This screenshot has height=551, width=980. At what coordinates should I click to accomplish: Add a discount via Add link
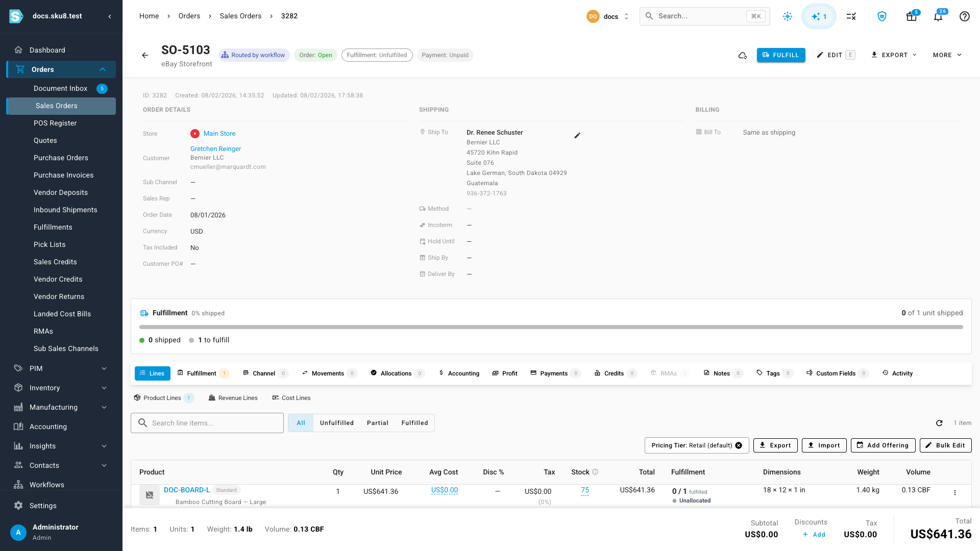pos(814,535)
